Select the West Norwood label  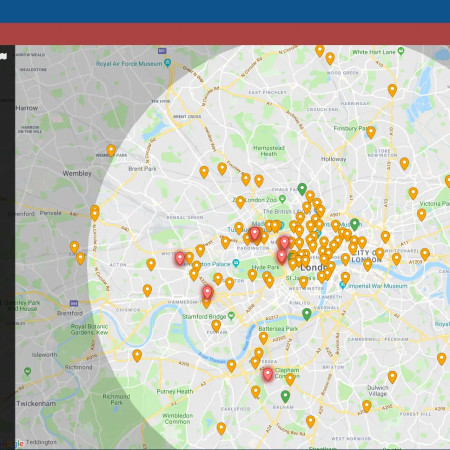click(351, 439)
